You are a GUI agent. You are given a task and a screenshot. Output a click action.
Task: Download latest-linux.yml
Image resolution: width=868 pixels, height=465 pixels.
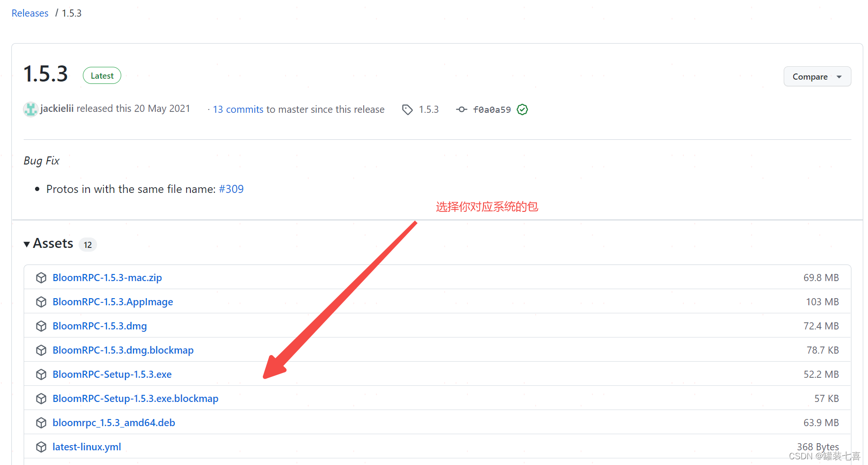(x=87, y=447)
